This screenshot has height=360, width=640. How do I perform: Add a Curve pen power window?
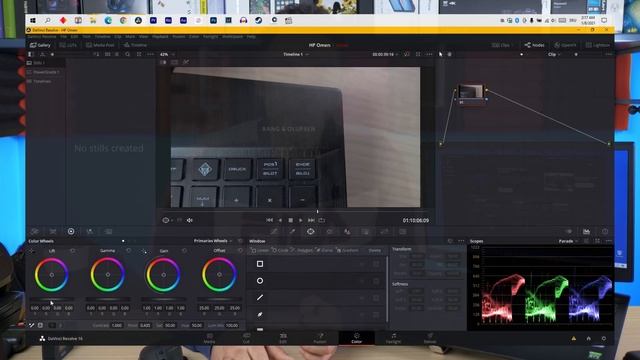(260, 314)
